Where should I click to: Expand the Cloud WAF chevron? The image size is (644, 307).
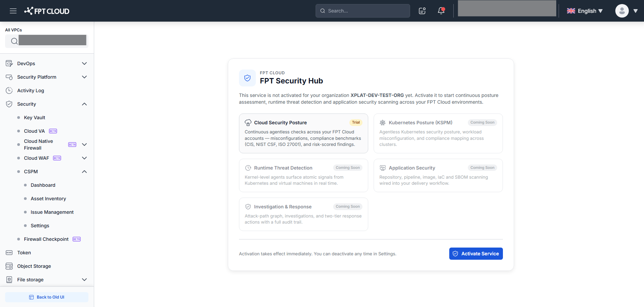(84, 158)
